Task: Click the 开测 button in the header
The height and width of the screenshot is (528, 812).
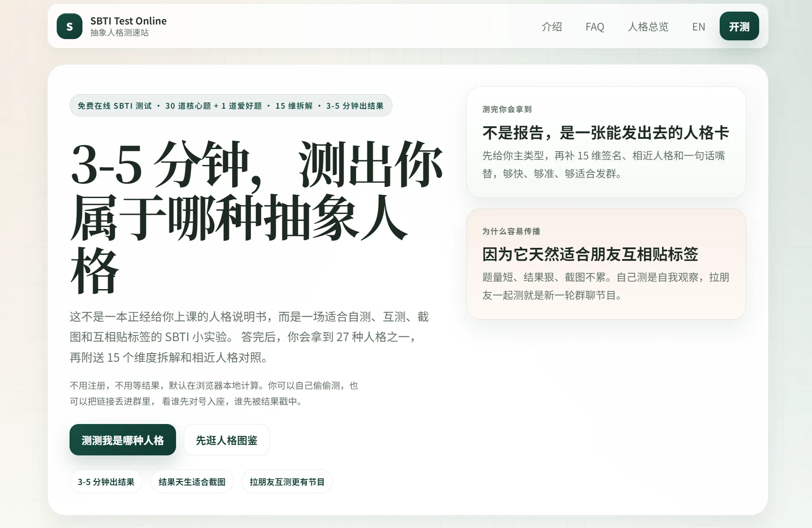Action: click(739, 26)
